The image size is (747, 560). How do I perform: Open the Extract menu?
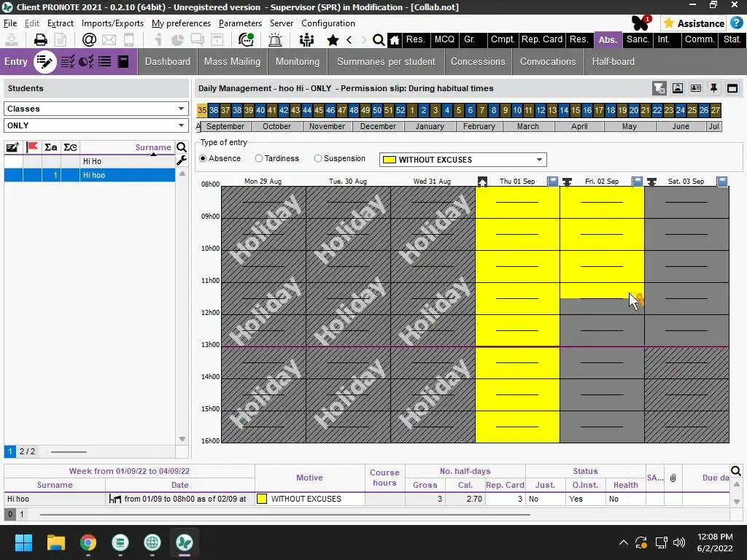pyautogui.click(x=61, y=23)
